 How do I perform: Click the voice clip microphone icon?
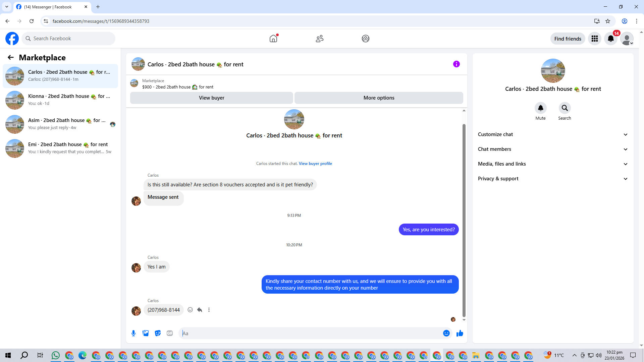point(133,333)
